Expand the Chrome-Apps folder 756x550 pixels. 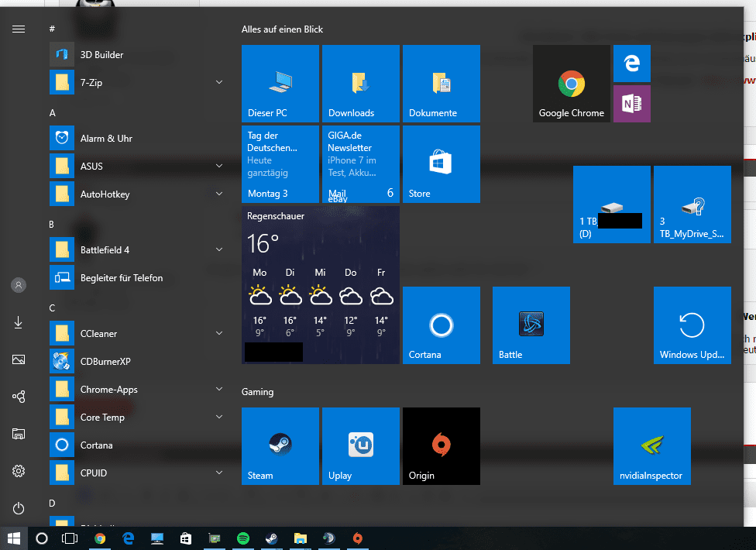tap(219, 389)
